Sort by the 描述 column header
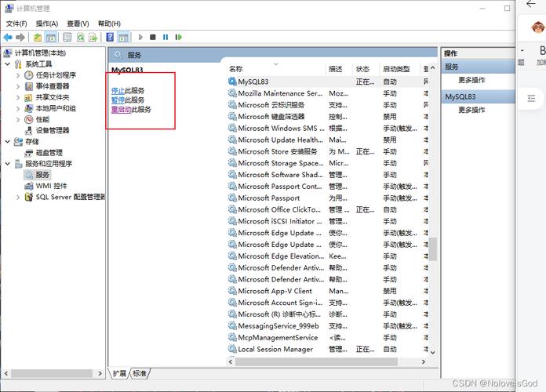Viewport: 546px width, 392px height. click(x=335, y=69)
